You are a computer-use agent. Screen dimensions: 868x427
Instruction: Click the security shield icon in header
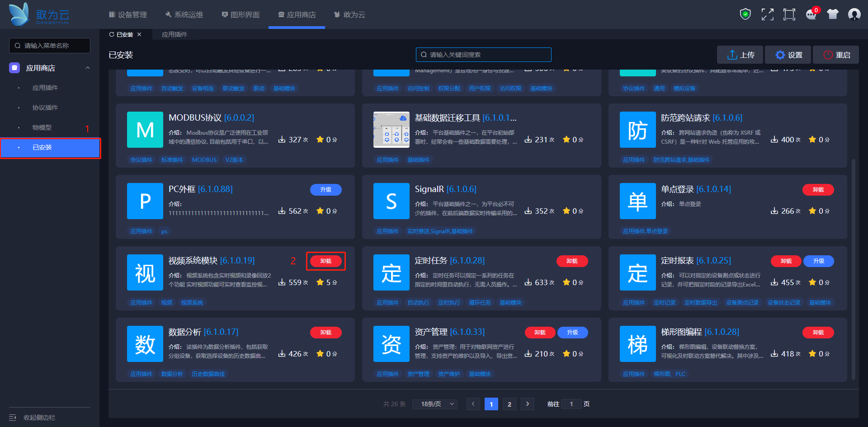(745, 14)
